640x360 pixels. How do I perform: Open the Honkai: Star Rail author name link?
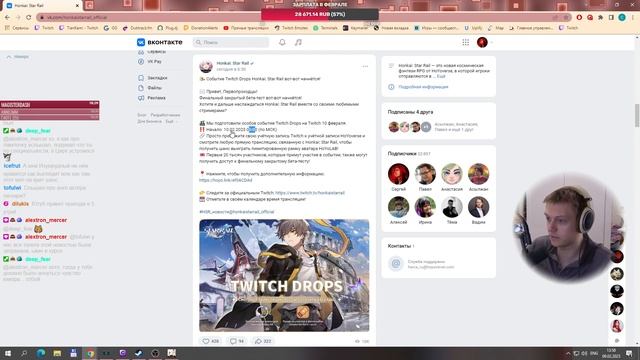[x=233, y=63]
